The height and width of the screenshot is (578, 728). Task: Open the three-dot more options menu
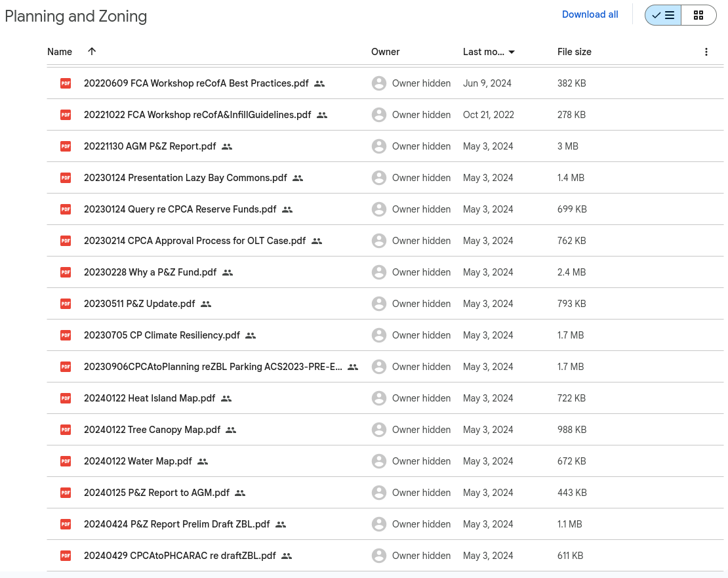tap(706, 51)
